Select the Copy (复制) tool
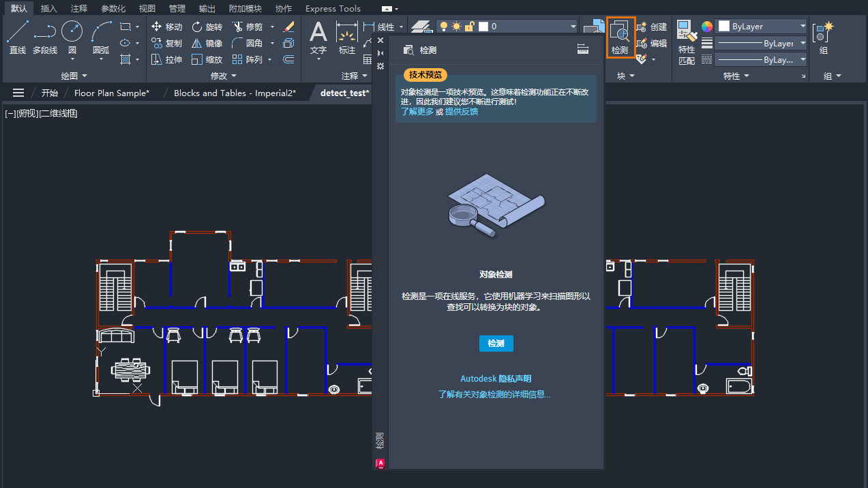Image resolution: width=868 pixels, height=488 pixels. [166, 42]
